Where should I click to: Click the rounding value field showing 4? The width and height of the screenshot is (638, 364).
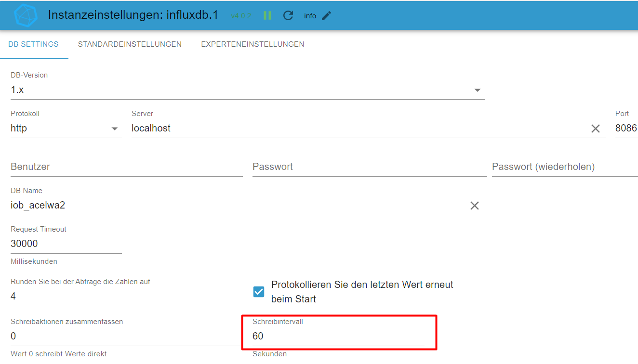click(x=127, y=296)
